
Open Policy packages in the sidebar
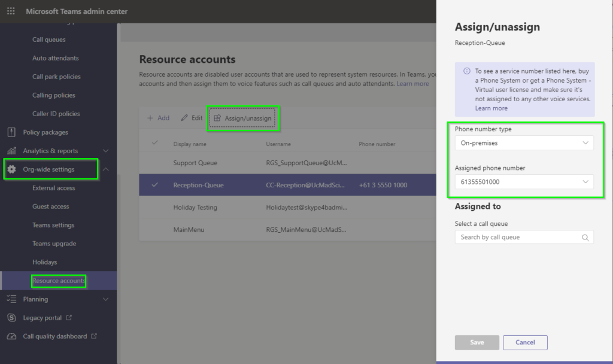click(45, 132)
